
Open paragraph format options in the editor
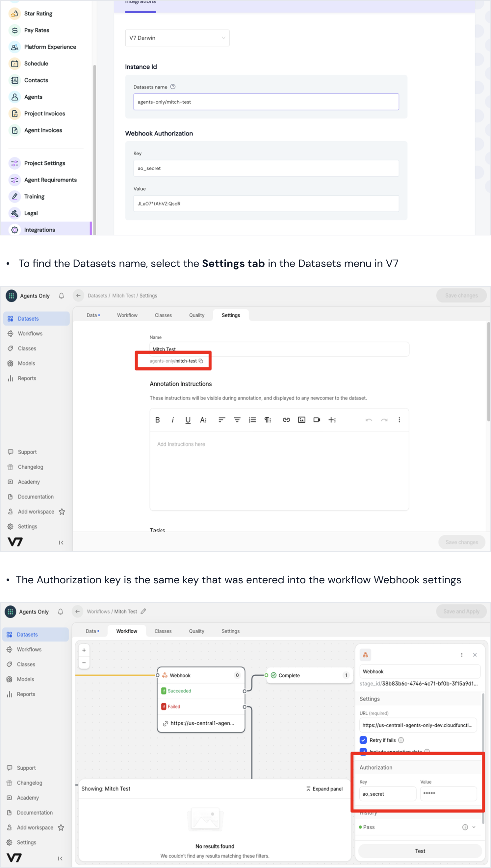click(268, 420)
